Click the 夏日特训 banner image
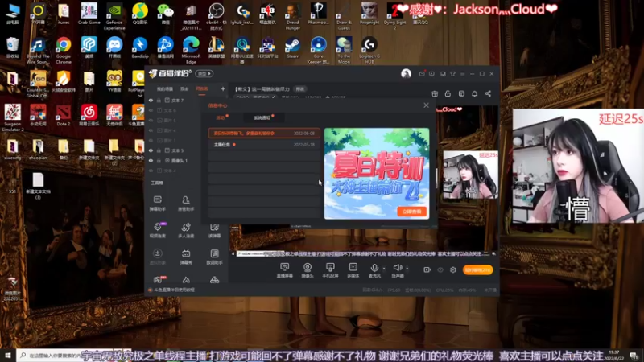 (x=377, y=173)
